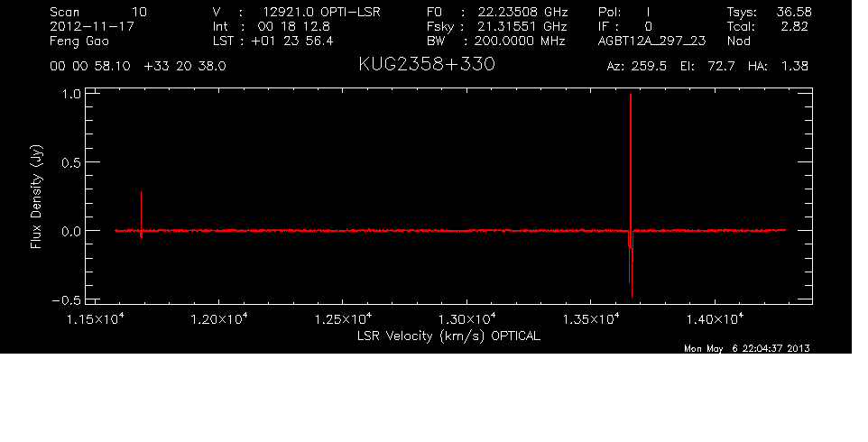Click the Tcal value 2.82
The image size is (868, 442).
click(x=796, y=26)
